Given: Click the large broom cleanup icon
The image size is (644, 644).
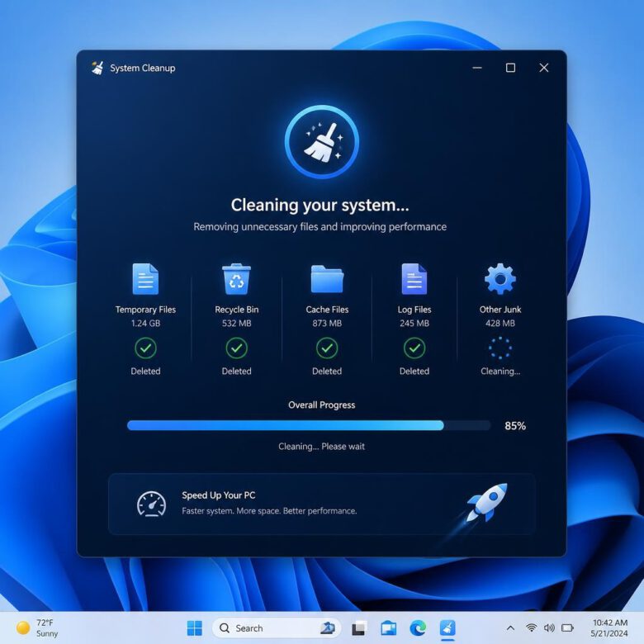Looking at the screenshot, I should (322, 142).
